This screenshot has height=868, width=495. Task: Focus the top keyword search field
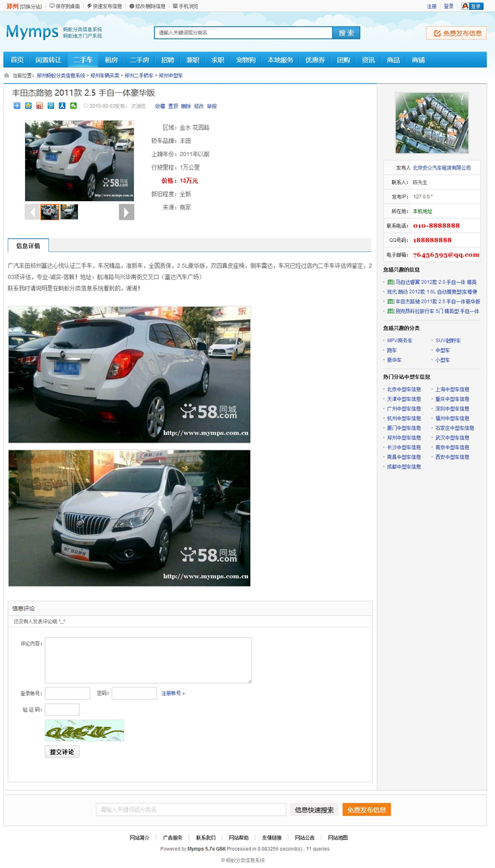pyautogui.click(x=244, y=33)
